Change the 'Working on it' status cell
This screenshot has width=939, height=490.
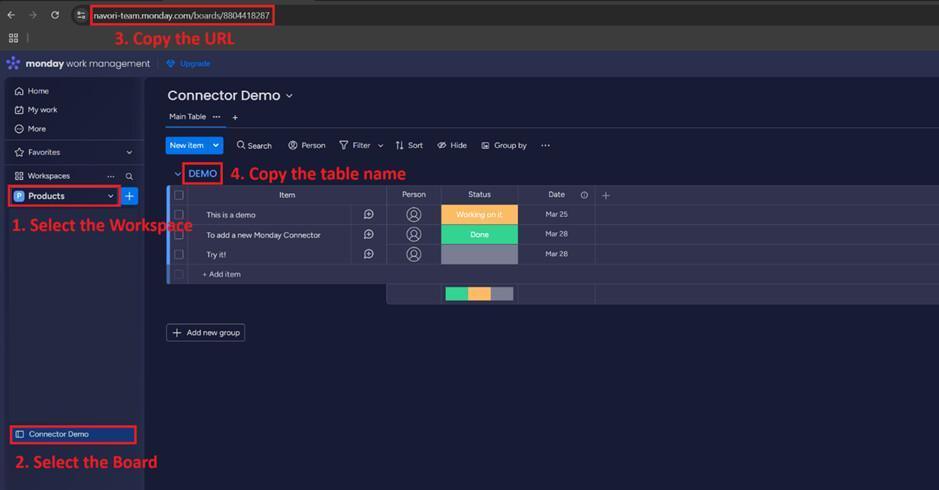point(480,214)
